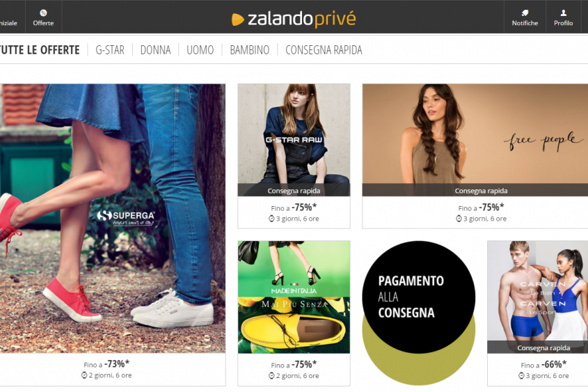588x392 pixels.
Task: Switch to the G-STAR tab
Action: [x=110, y=50]
